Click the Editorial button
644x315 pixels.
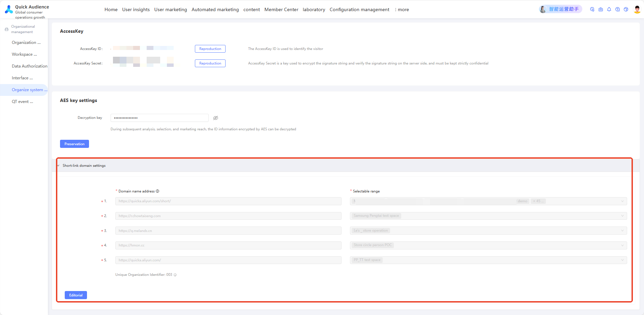pyautogui.click(x=76, y=295)
